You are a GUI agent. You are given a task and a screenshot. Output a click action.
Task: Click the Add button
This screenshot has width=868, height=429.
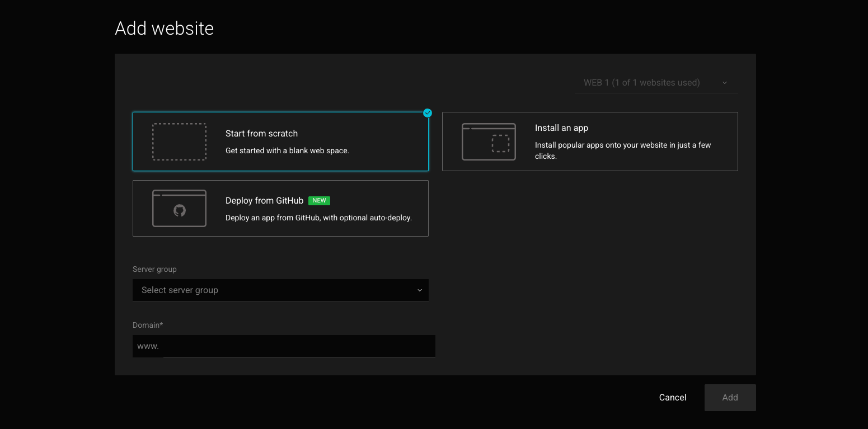pos(730,398)
